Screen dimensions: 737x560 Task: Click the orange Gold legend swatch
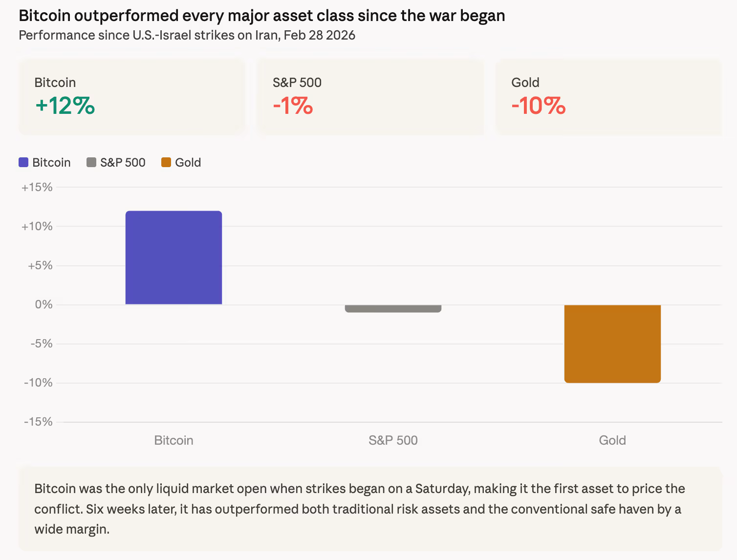[x=166, y=163]
